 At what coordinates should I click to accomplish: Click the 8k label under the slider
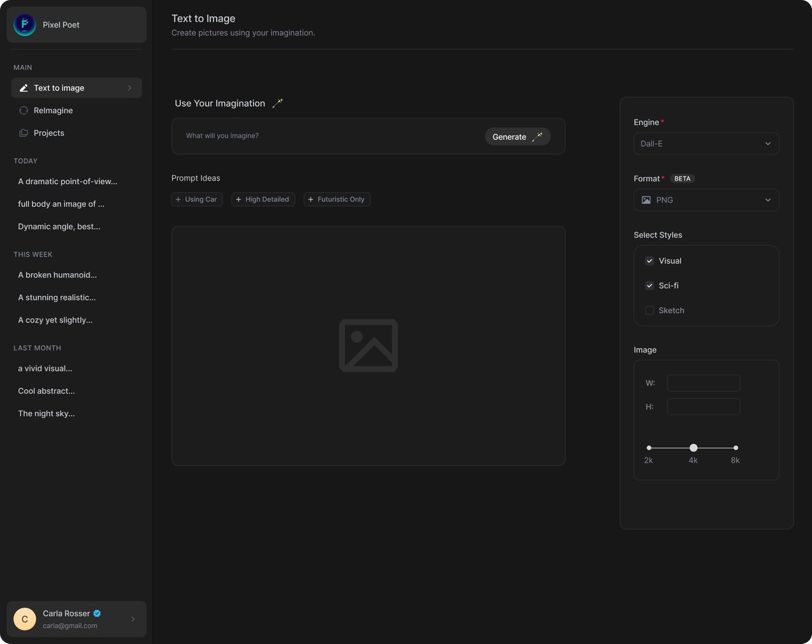point(736,460)
